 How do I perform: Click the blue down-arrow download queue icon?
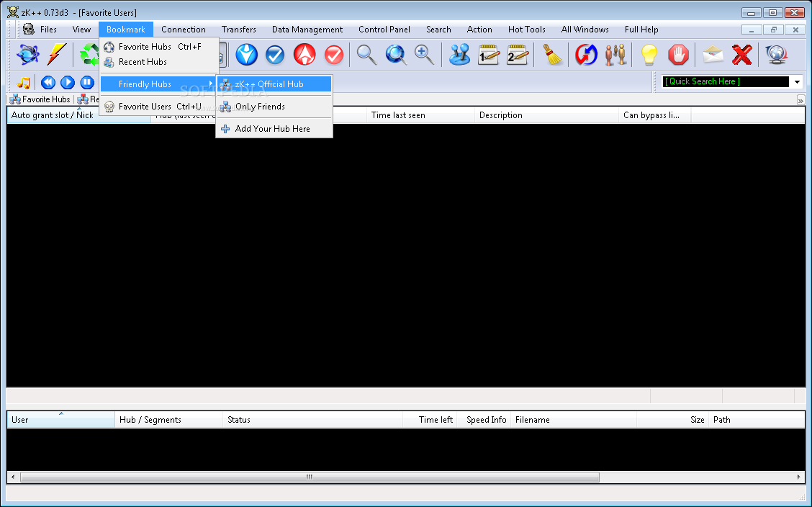[x=246, y=55]
